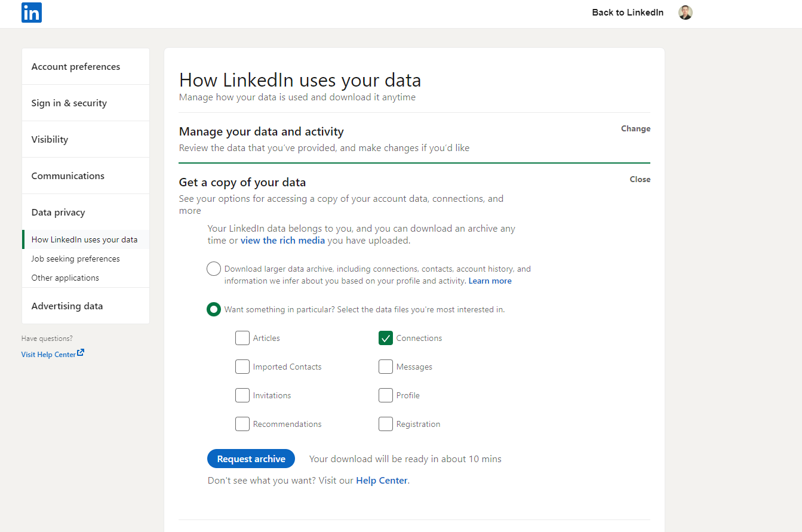
Task: Check the Articles checkbox
Action: point(242,337)
